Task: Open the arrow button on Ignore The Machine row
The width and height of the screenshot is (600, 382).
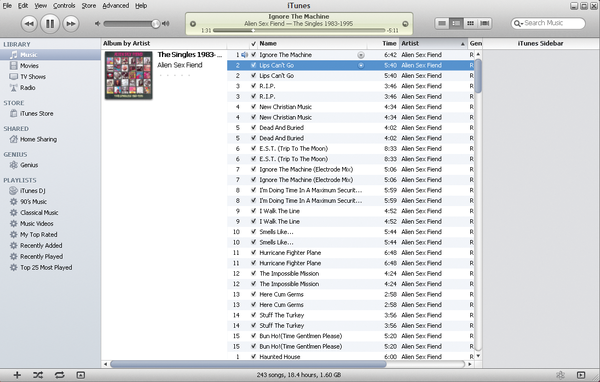Action: tap(360, 55)
